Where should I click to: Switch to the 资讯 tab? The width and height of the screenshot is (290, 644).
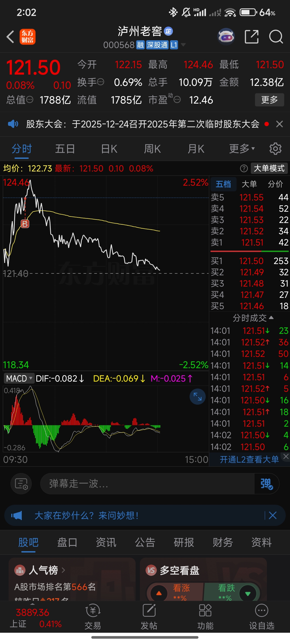[106, 543]
